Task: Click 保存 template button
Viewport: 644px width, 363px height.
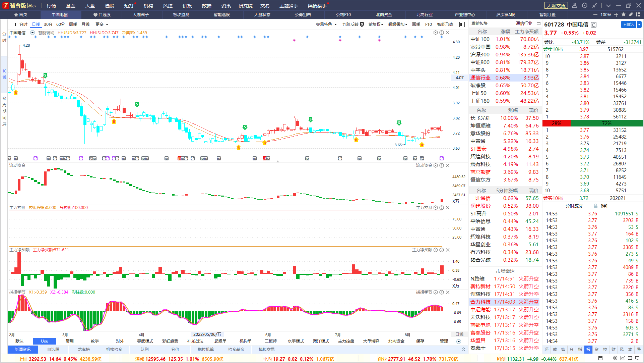Action: click(x=420, y=341)
